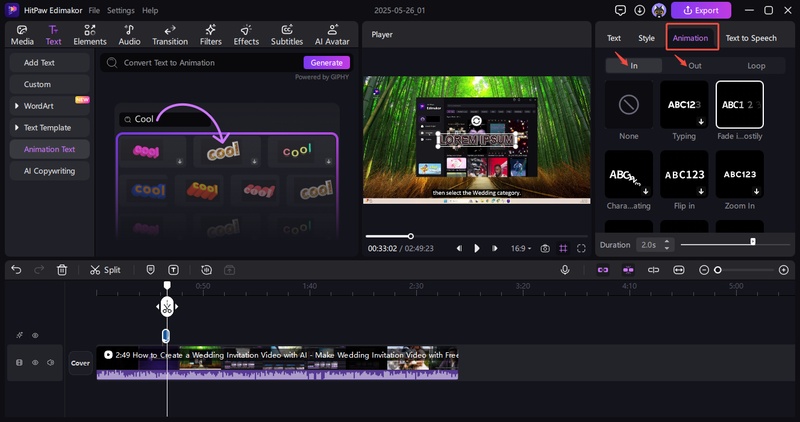Open the Subtitles panel
This screenshot has height=422, width=800.
(x=287, y=35)
